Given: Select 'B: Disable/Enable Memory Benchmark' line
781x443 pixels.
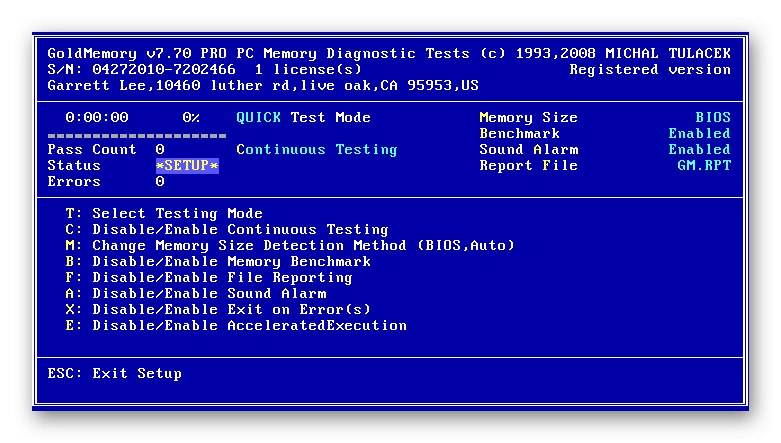Looking at the screenshot, I should point(218,261).
